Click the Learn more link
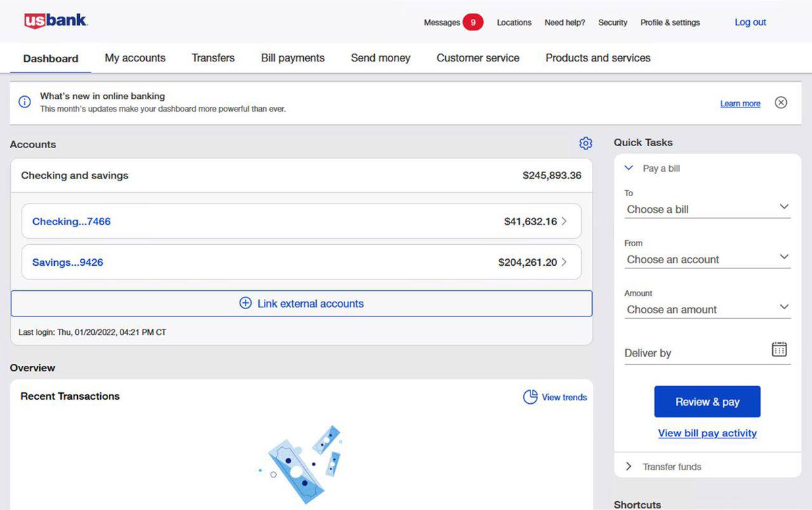 (740, 103)
